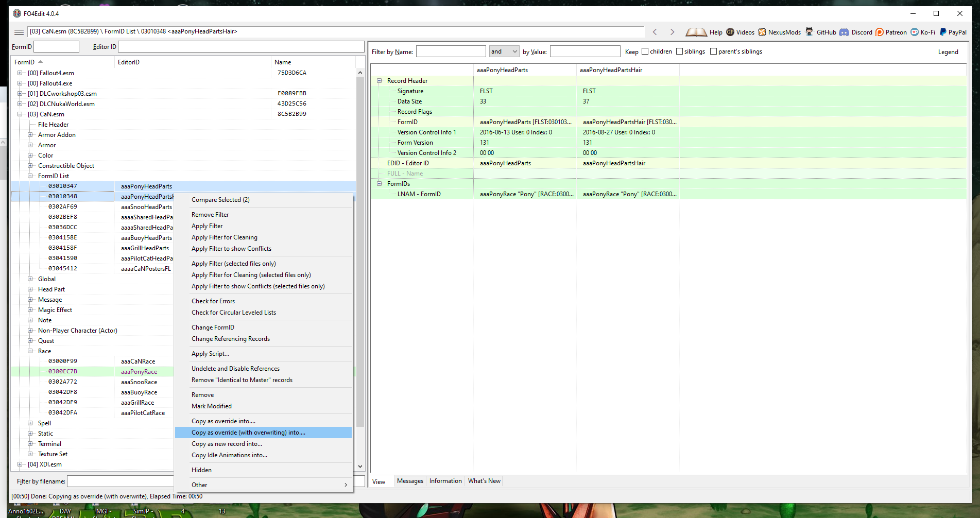The height and width of the screenshot is (518, 980).
Task: Open the GitHub icon
Action: click(810, 32)
